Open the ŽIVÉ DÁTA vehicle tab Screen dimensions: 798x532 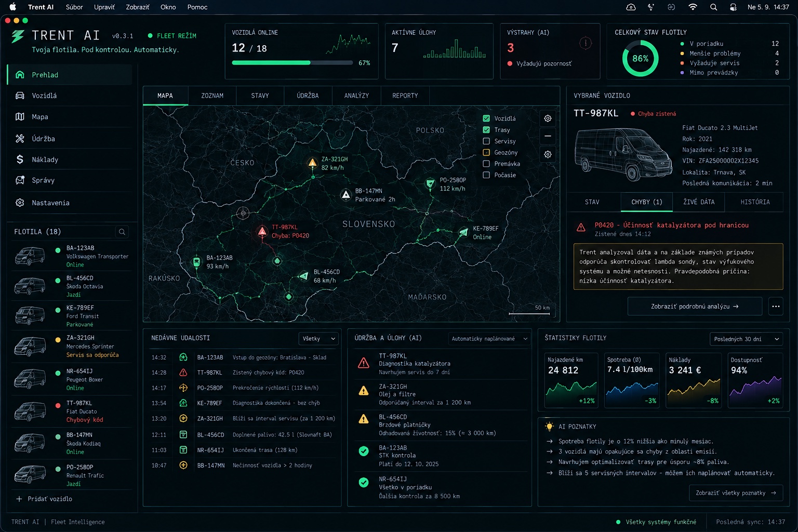[699, 202]
